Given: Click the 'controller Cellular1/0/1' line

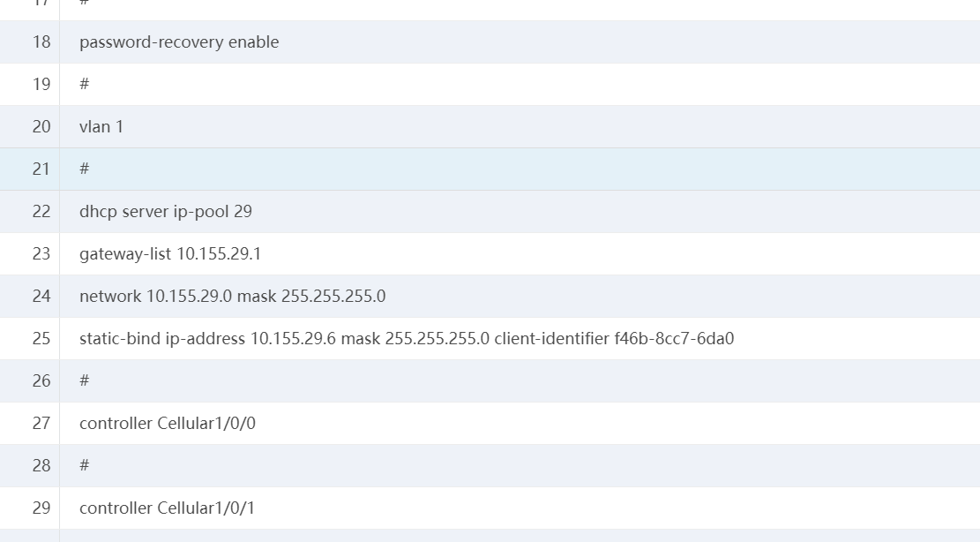Looking at the screenshot, I should 168,508.
